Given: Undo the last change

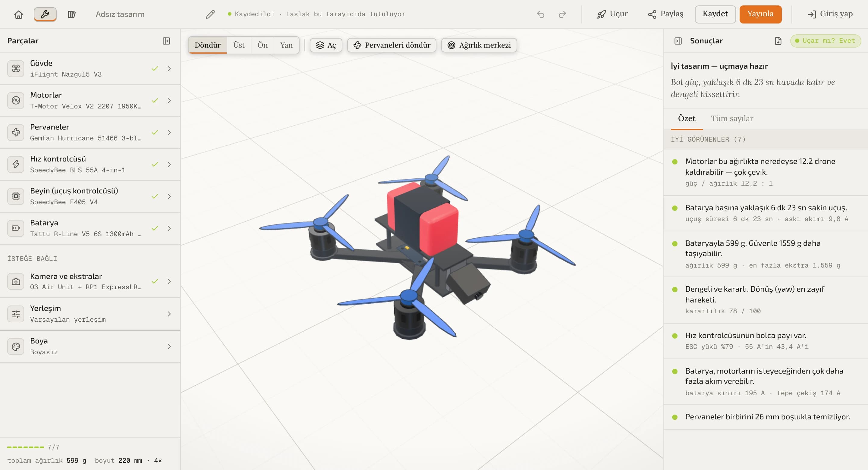Looking at the screenshot, I should coord(540,14).
